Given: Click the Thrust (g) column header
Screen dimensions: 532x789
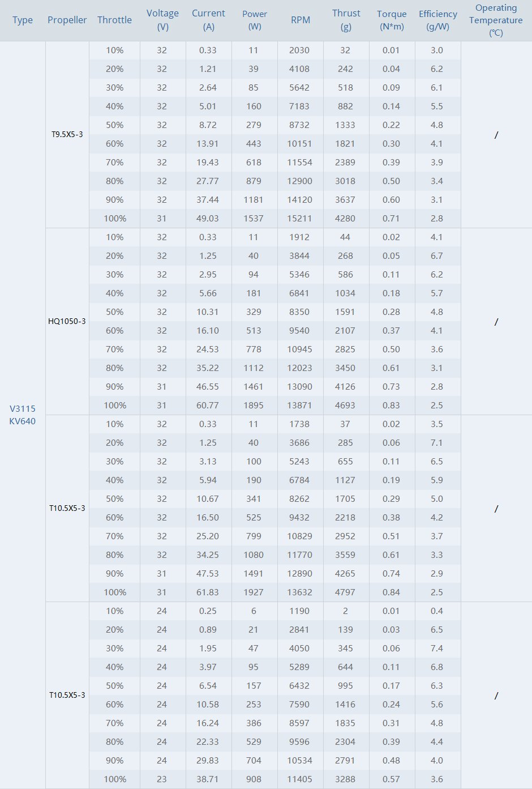Looking at the screenshot, I should pos(346,20).
